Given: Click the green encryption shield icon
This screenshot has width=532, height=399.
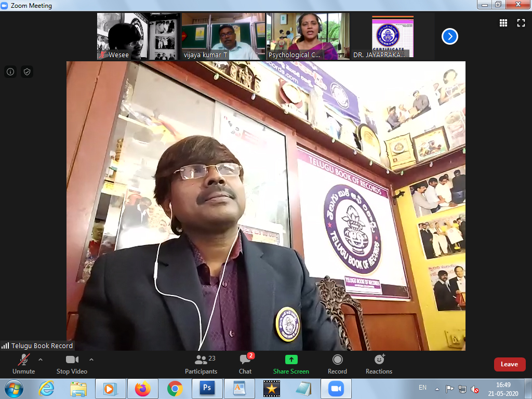Looking at the screenshot, I should coord(27,72).
